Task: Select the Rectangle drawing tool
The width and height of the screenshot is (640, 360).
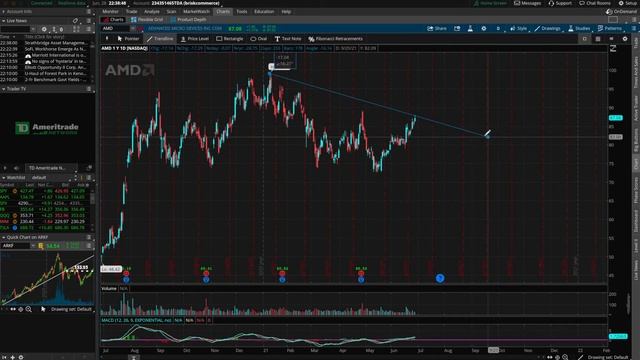Action: (x=230, y=39)
